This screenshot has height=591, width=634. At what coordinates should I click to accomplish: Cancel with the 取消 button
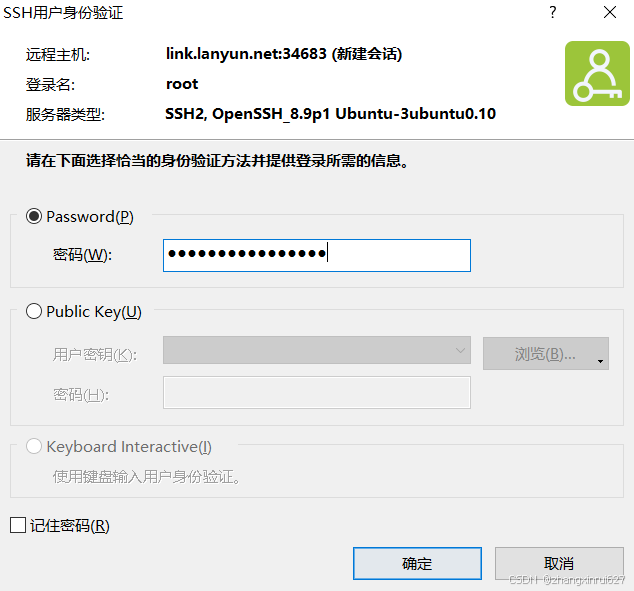click(559, 564)
